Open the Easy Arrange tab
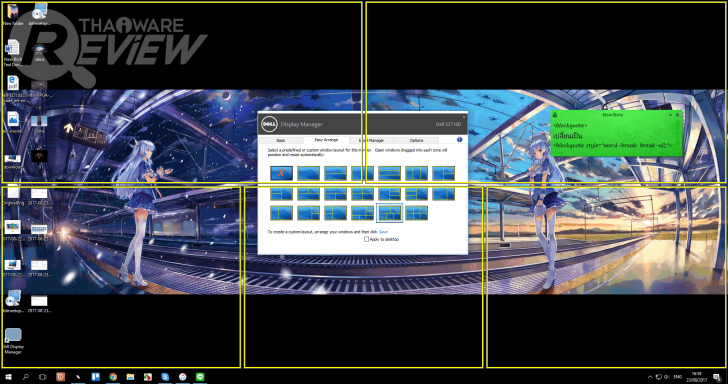Image resolution: width=728 pixels, height=384 pixels. (x=326, y=140)
